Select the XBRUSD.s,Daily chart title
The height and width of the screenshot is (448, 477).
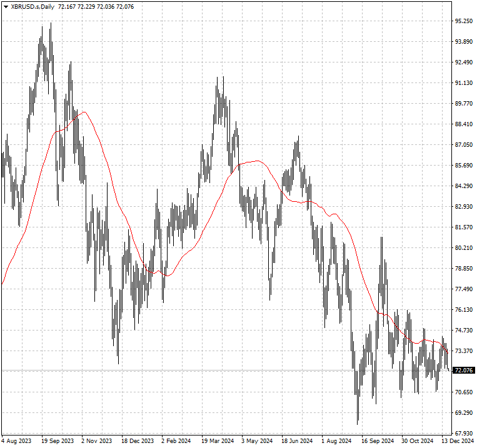(x=33, y=7)
